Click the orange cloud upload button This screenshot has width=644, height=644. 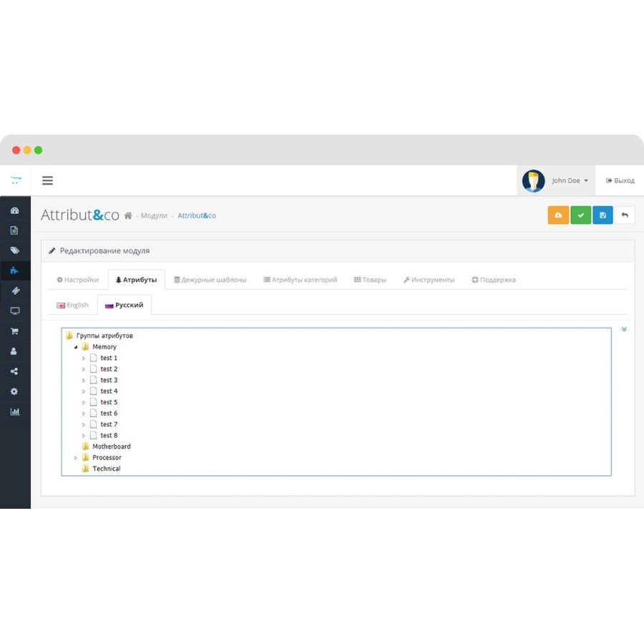558,215
